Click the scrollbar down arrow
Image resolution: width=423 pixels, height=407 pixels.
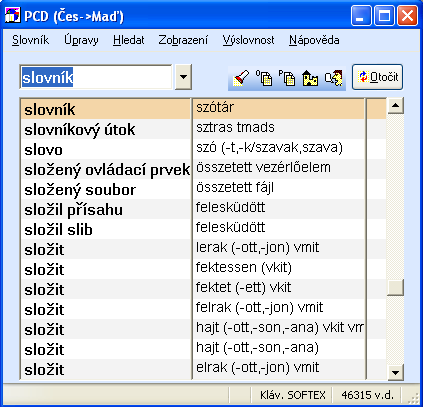tap(395, 372)
